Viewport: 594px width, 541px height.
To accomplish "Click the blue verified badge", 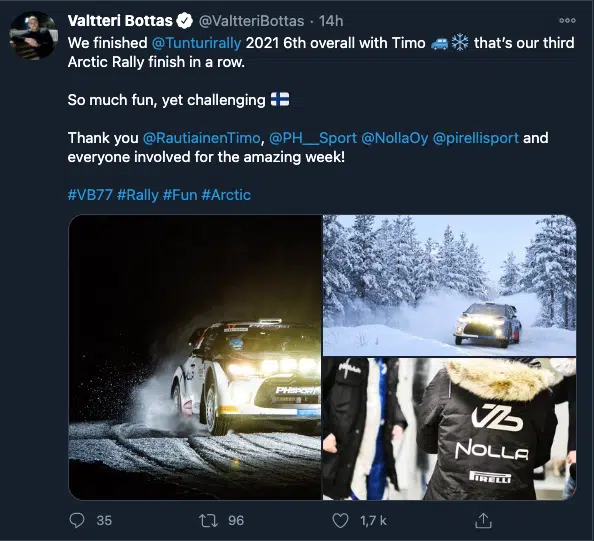I will 184,20.
